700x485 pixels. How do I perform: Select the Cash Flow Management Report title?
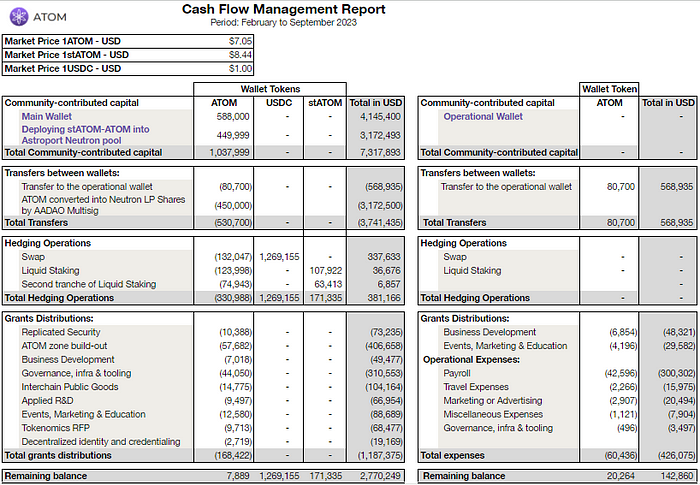(x=283, y=9)
